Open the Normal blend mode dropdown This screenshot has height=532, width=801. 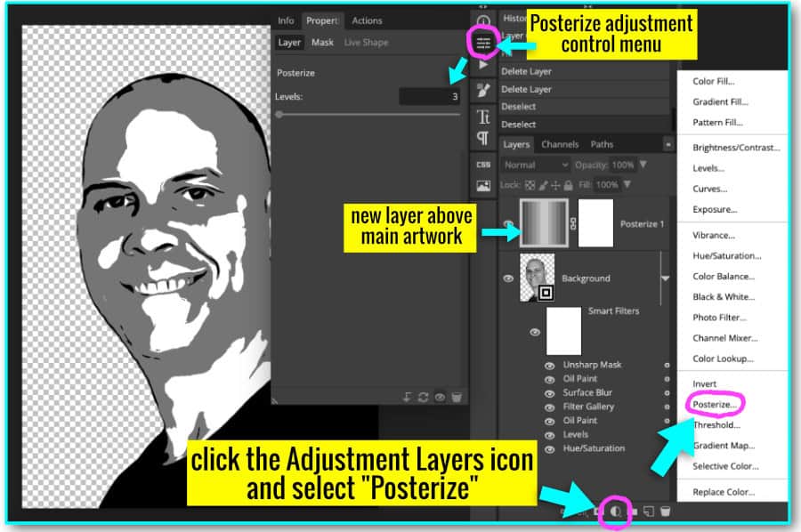[536, 165]
